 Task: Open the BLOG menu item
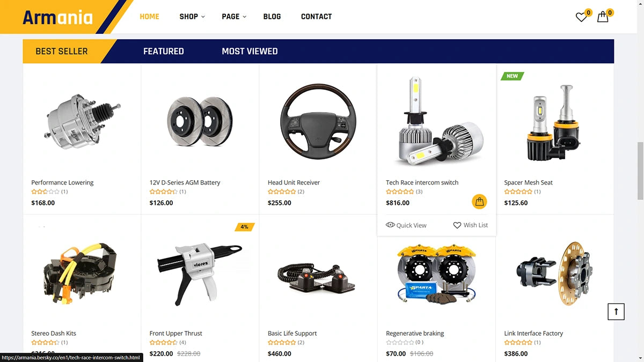(272, 17)
